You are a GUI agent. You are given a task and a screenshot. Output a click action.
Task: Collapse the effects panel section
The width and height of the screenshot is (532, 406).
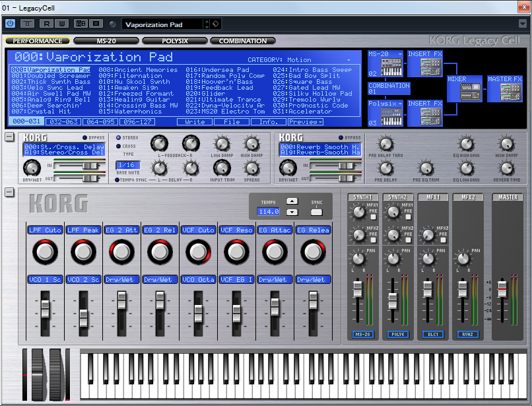[9, 137]
